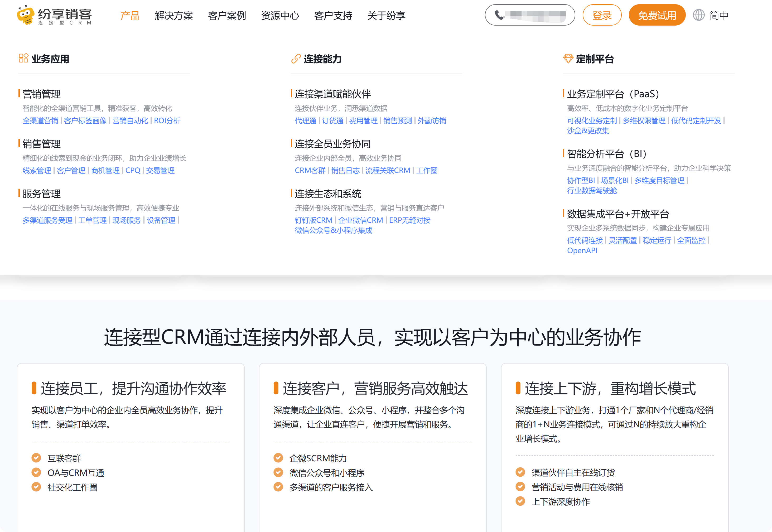
Task: Open the 解决方案 dropdown menu
Action: (x=174, y=16)
